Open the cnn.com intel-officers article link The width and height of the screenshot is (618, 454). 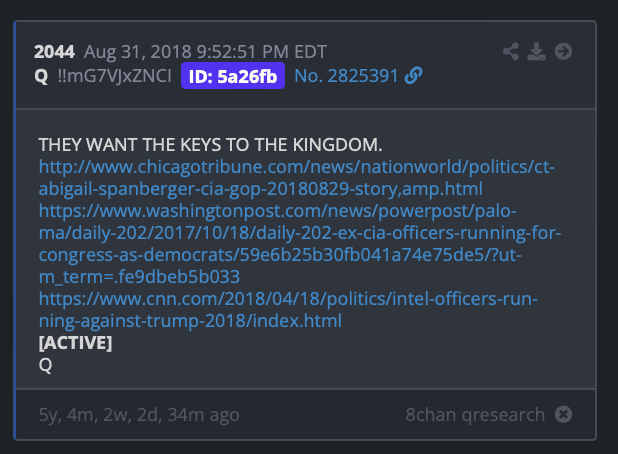point(288,310)
